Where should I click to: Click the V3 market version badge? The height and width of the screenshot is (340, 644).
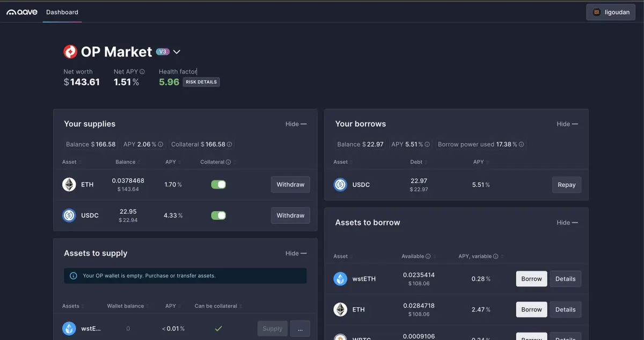pos(163,52)
